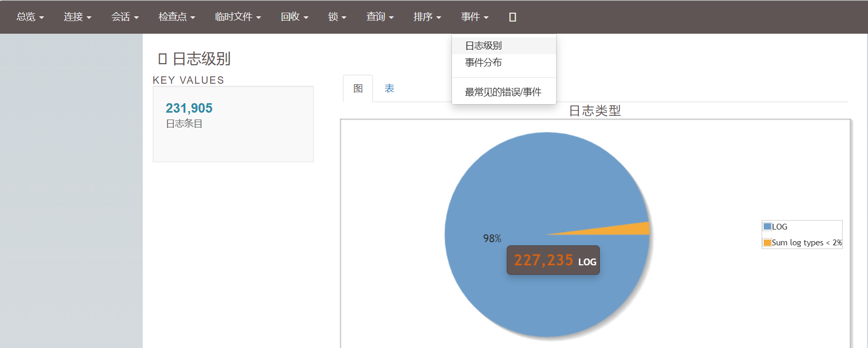Image resolution: width=868 pixels, height=348 pixels.
Task: Expand the 连接 navigation dropdown
Action: tap(77, 17)
